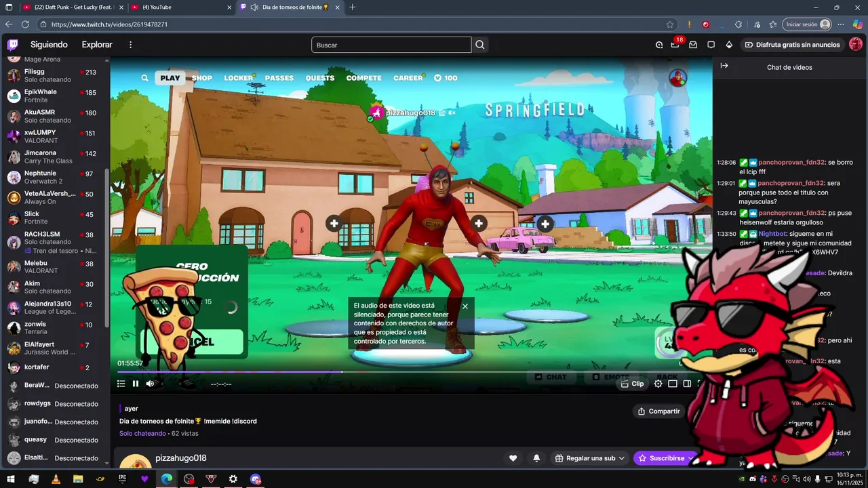Open Epic Games Launcher from taskbar
This screenshot has height=488, width=868.
(123, 479)
